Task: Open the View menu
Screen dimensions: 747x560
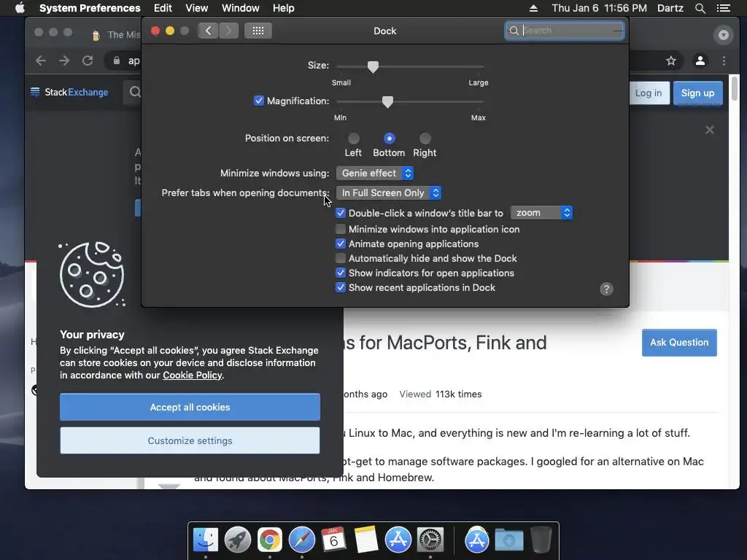Action: (x=197, y=8)
